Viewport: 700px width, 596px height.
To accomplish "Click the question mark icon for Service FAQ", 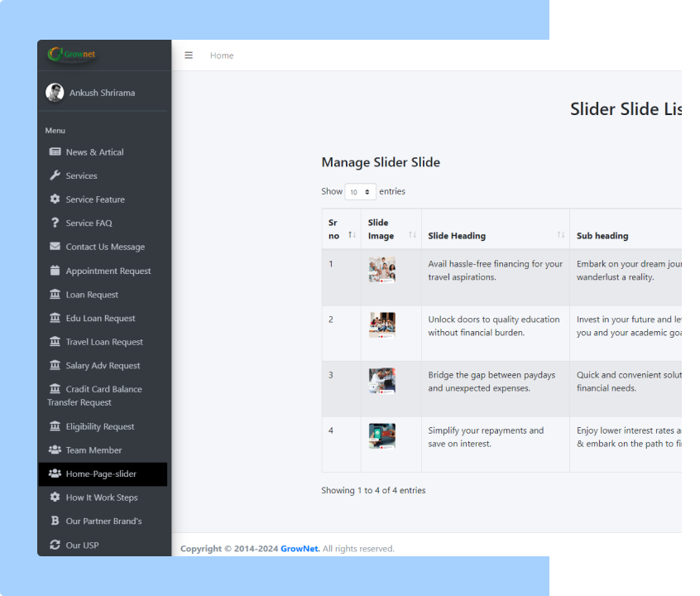I will [x=55, y=223].
